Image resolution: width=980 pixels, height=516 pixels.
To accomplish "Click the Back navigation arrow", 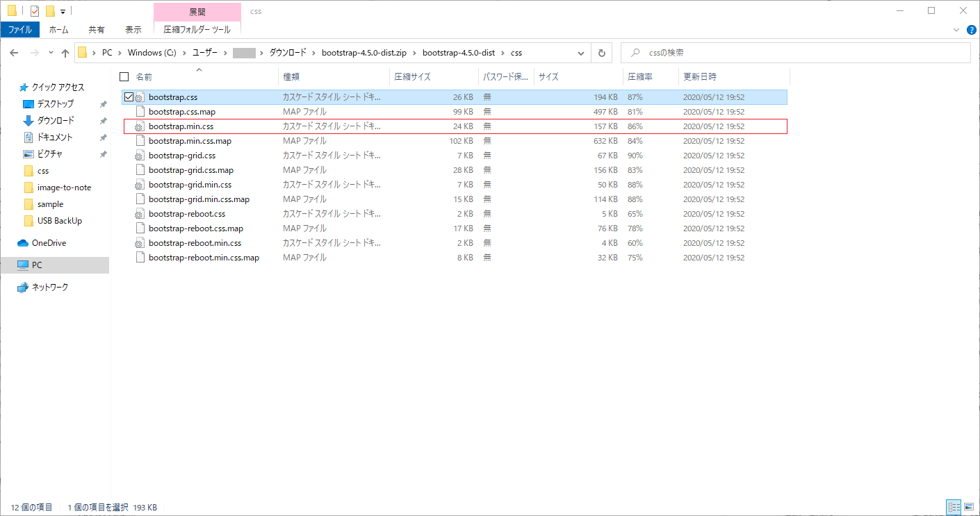I will coord(14,53).
